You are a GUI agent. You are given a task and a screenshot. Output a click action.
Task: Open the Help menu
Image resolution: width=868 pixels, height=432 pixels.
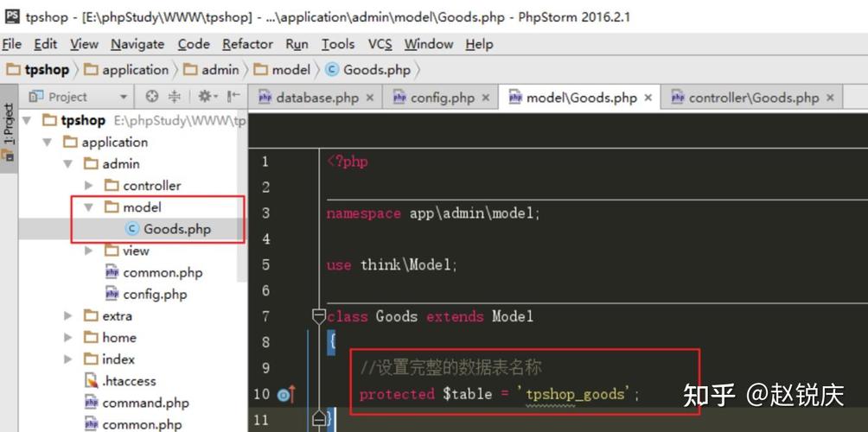(479, 44)
